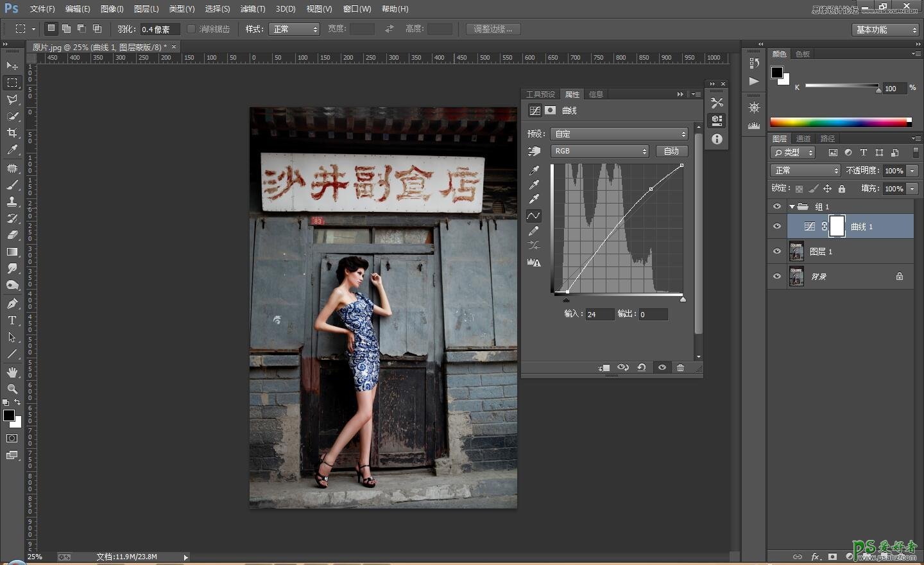Open the 文件(F) menu
924x565 pixels.
[x=42, y=9]
